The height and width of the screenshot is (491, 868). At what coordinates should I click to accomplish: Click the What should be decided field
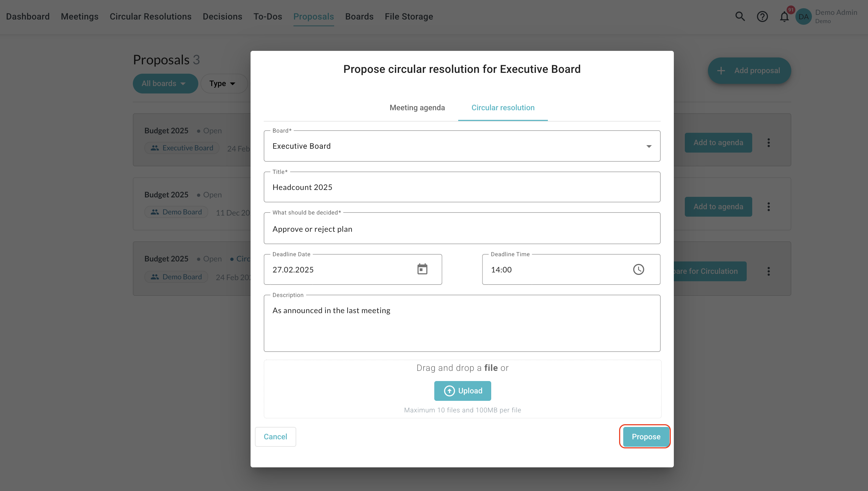click(462, 229)
